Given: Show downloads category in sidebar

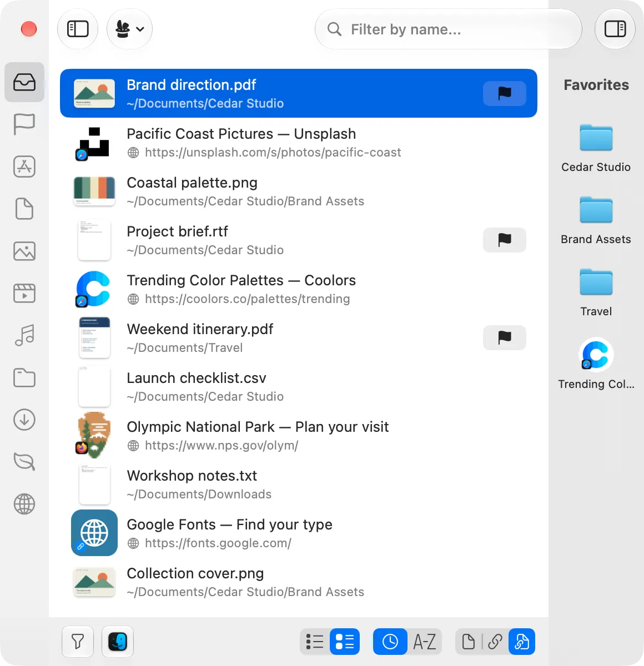Looking at the screenshot, I should point(24,420).
